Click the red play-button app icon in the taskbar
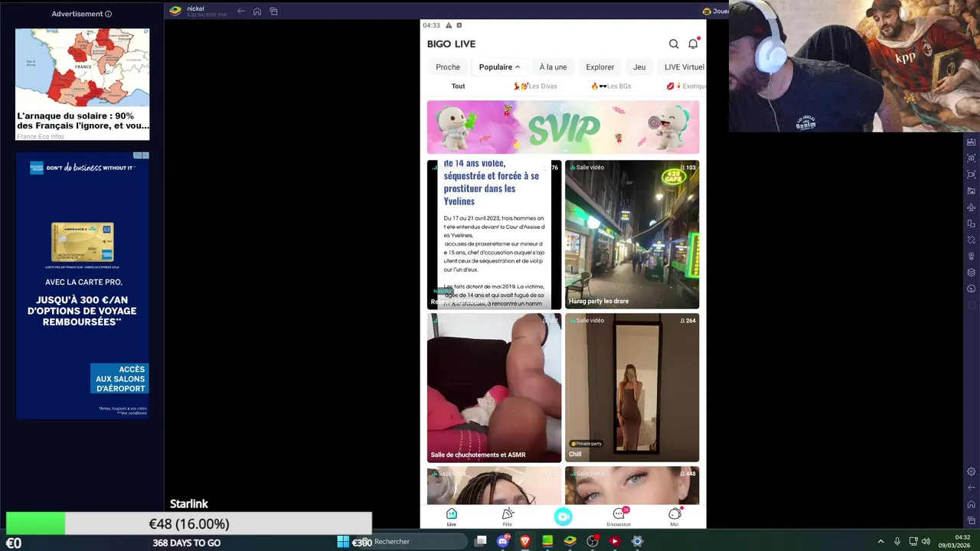The image size is (980, 551). pos(614,541)
